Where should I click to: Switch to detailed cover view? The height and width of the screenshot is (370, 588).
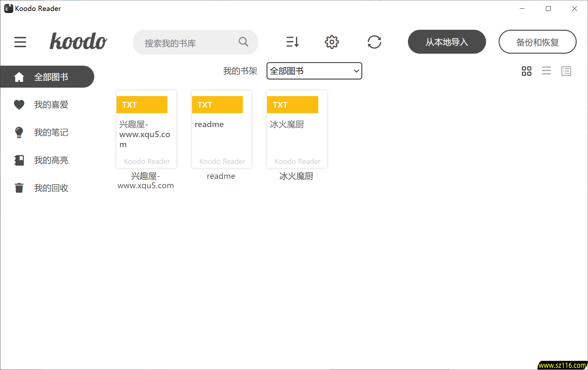pos(566,71)
